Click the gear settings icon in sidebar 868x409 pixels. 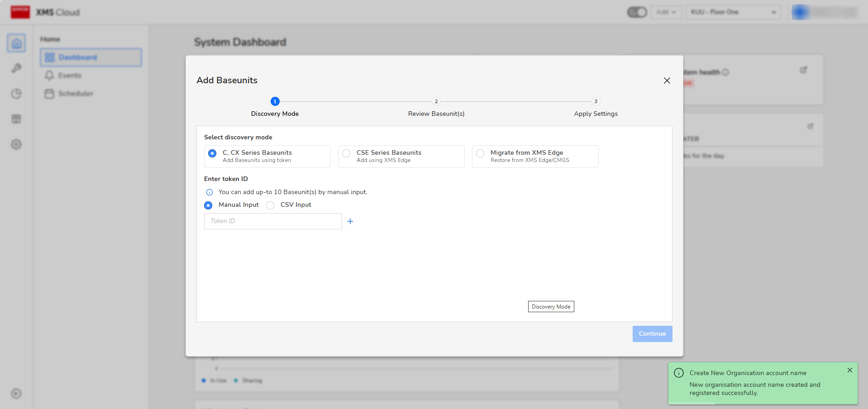tap(16, 144)
